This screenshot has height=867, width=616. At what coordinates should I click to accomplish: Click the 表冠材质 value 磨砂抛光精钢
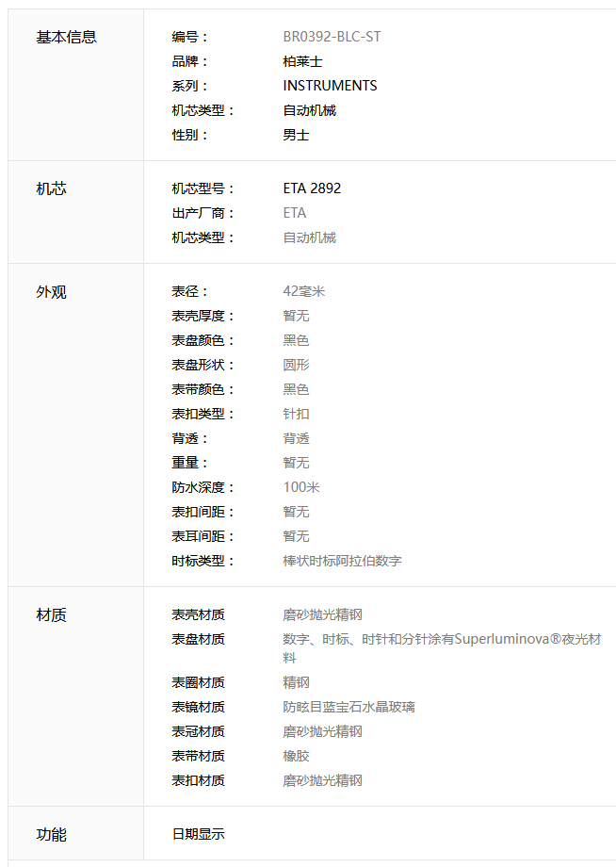[x=323, y=731]
